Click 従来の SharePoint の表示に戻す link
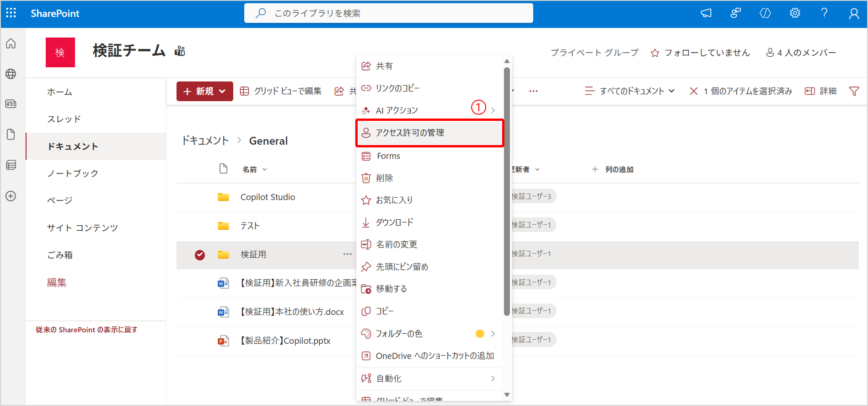 coord(86,330)
